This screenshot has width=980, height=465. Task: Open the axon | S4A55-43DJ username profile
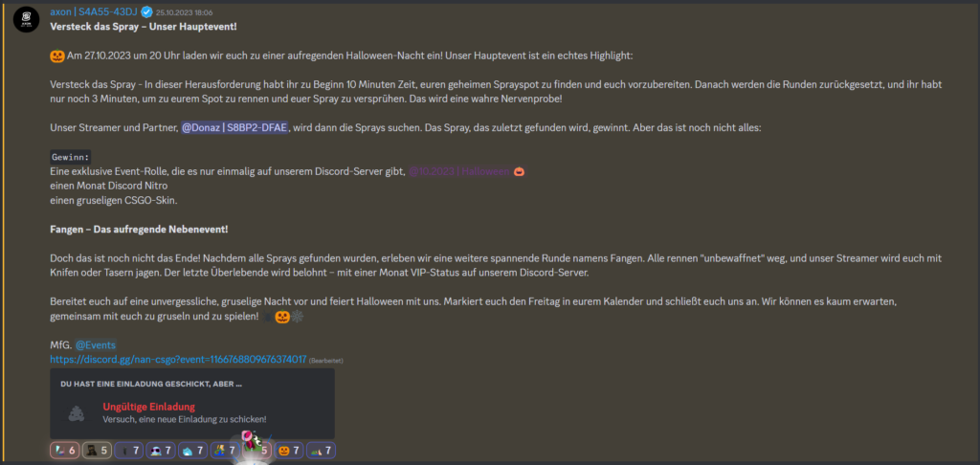tap(95, 11)
